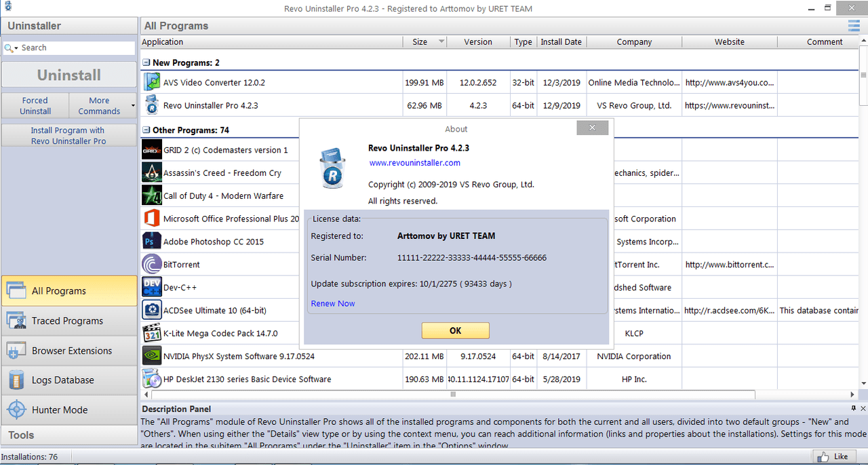Click into the Search field
868x465 pixels.
pyautogui.click(x=76, y=48)
